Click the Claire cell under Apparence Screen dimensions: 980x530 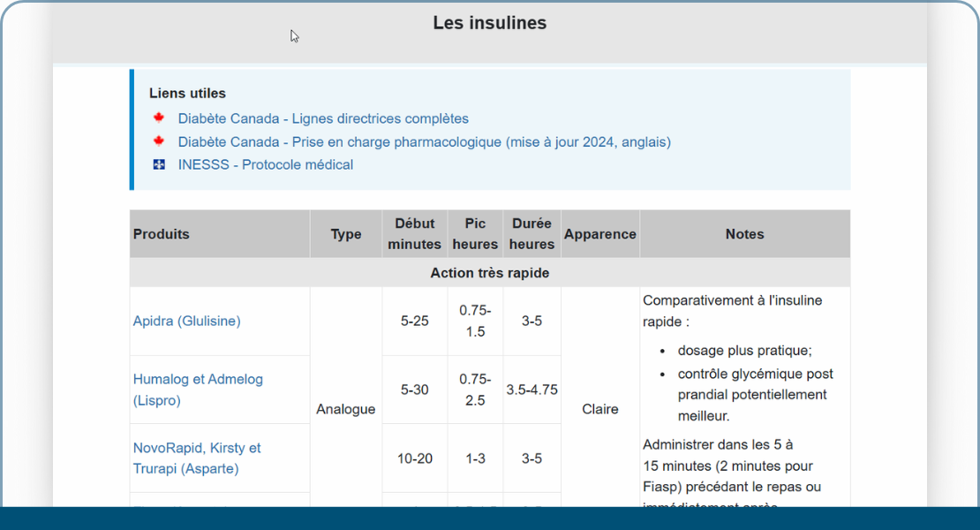(600, 409)
